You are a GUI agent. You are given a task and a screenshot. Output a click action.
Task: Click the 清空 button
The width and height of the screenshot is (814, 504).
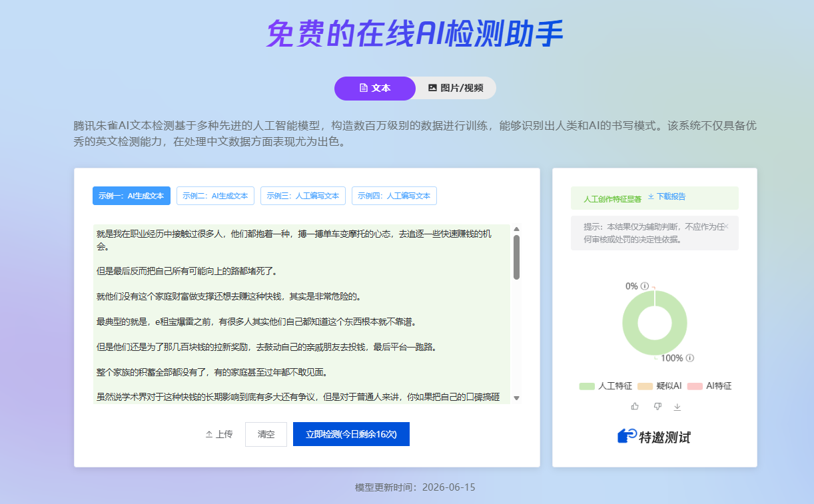[266, 434]
